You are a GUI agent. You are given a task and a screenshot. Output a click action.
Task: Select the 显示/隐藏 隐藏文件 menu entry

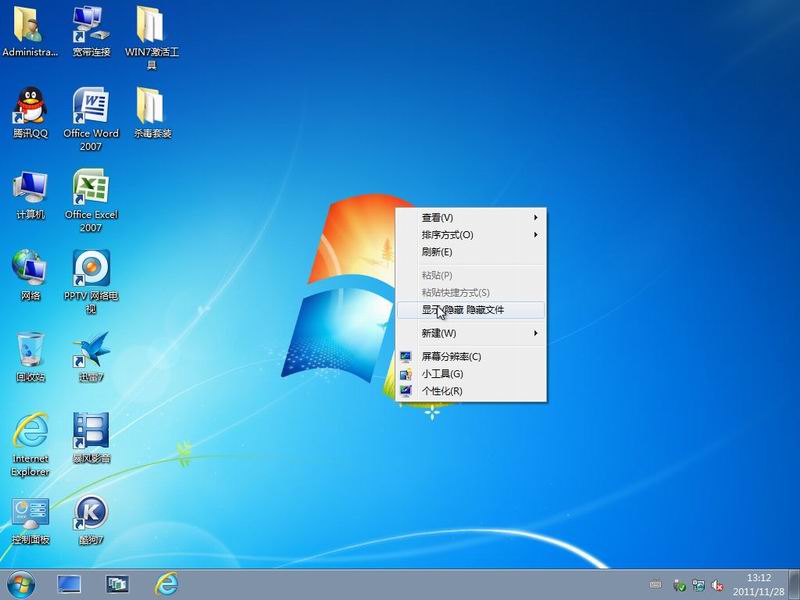tap(471, 310)
